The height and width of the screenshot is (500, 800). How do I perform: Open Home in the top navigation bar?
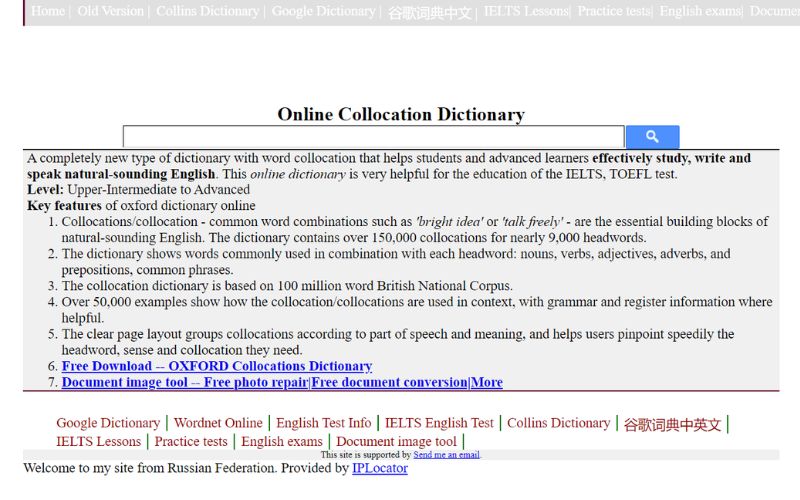pos(48,11)
